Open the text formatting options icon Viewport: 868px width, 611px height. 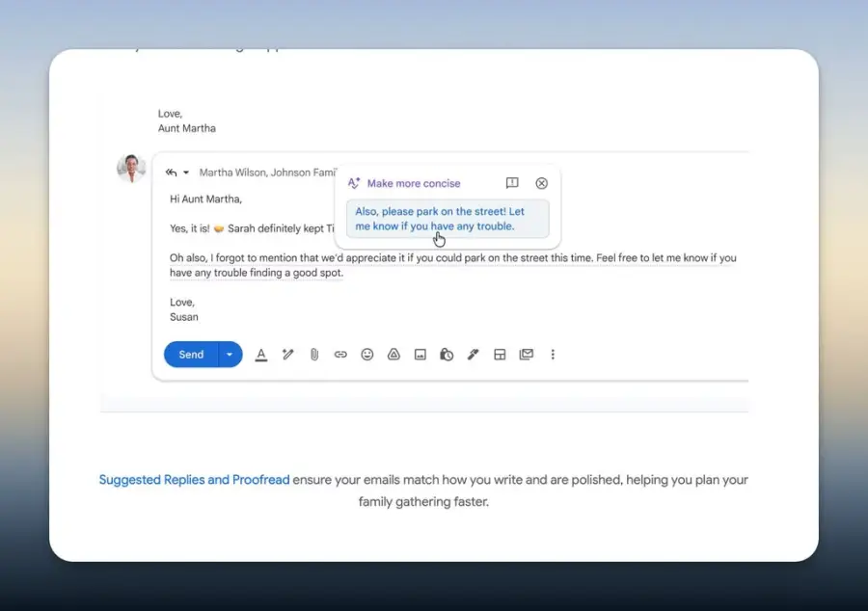point(261,355)
